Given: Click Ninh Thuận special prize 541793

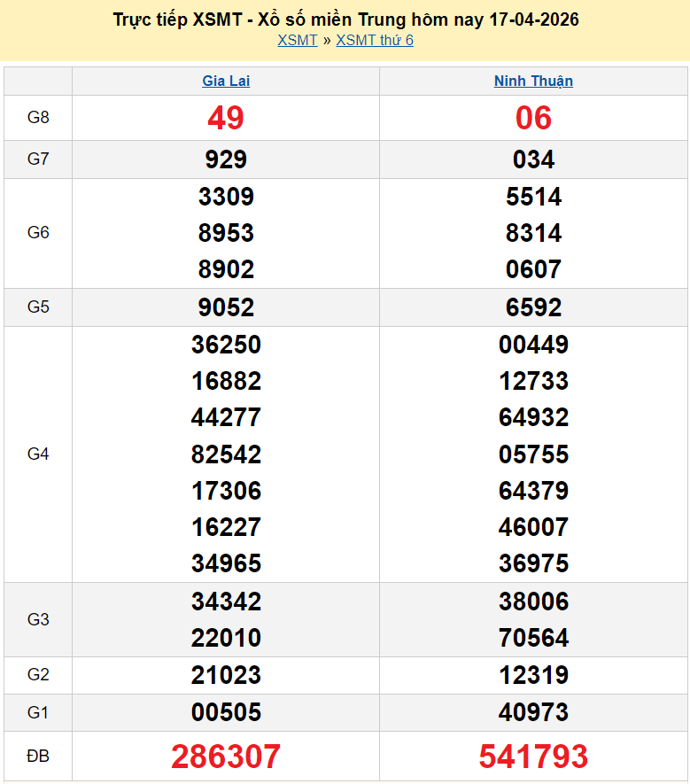Looking at the screenshot, I should [533, 757].
